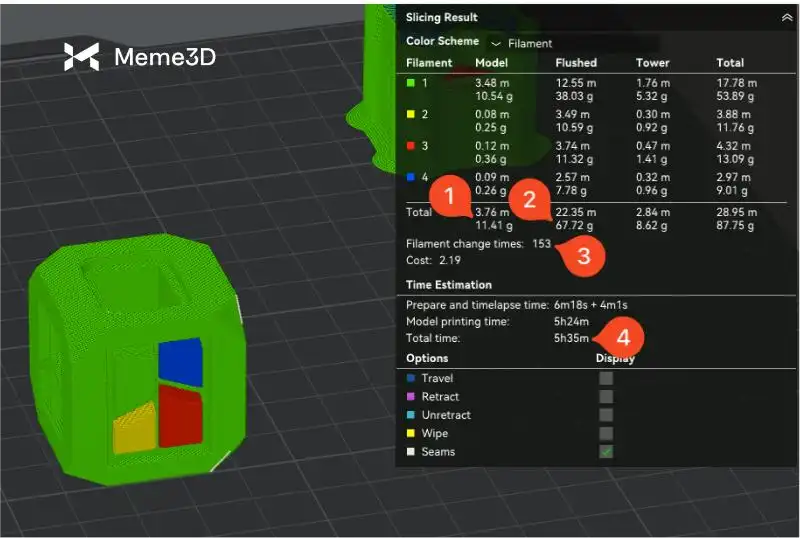Tick the Unretract display checkbox
The height and width of the screenshot is (538, 800).
[606, 415]
